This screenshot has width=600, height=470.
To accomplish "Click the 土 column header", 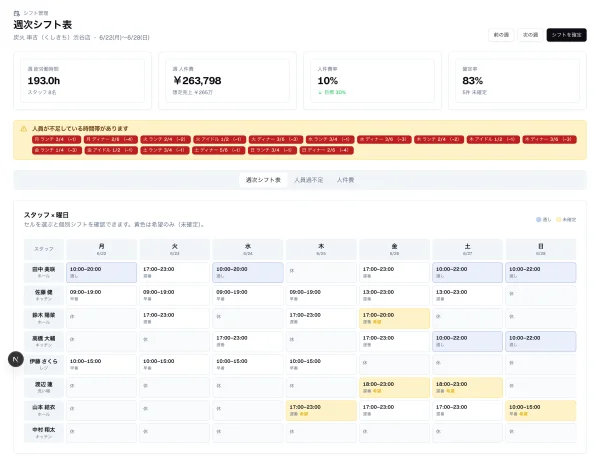I will [467, 249].
